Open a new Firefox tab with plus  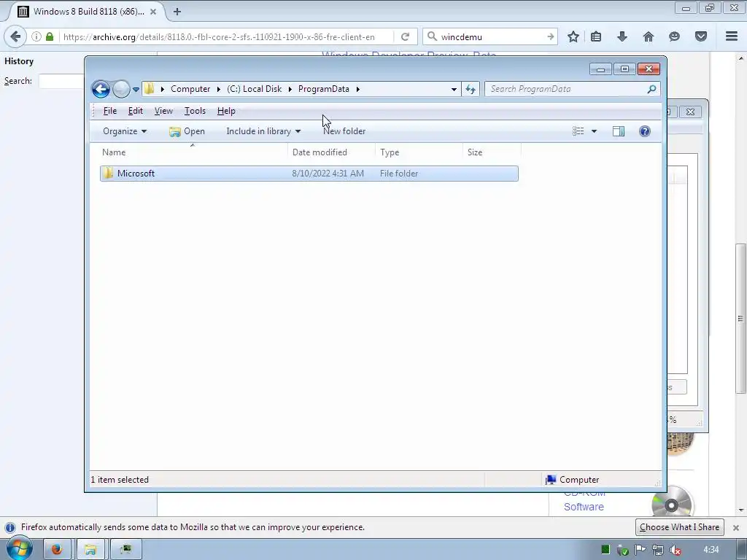click(177, 12)
